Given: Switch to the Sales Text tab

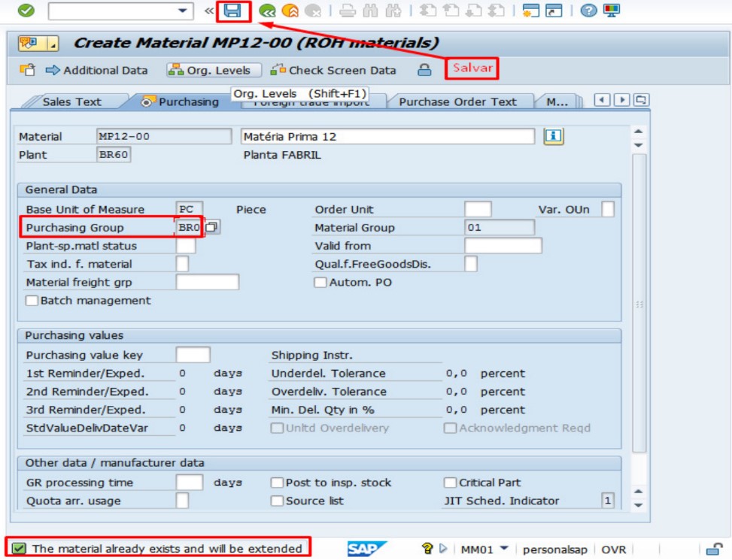Looking at the screenshot, I should [72, 101].
